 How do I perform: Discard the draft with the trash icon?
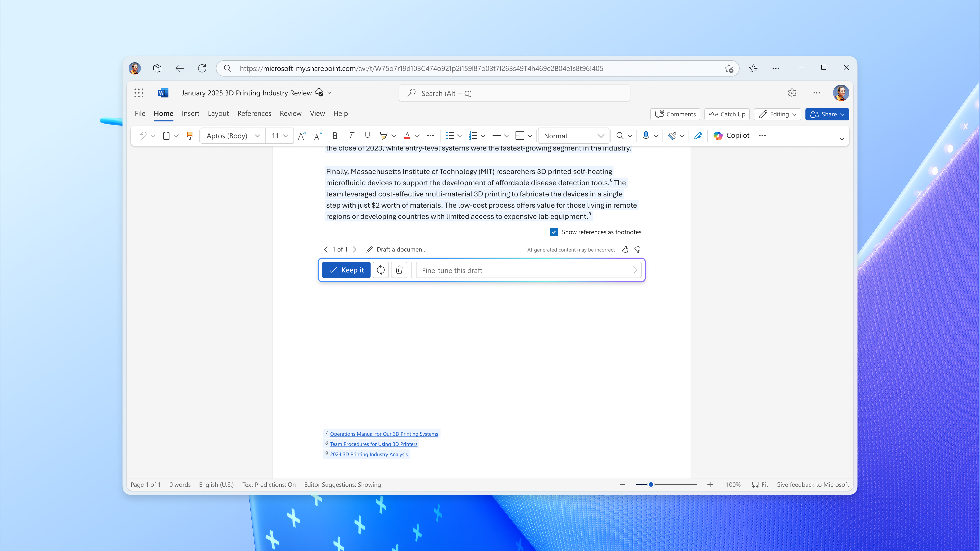(x=399, y=270)
